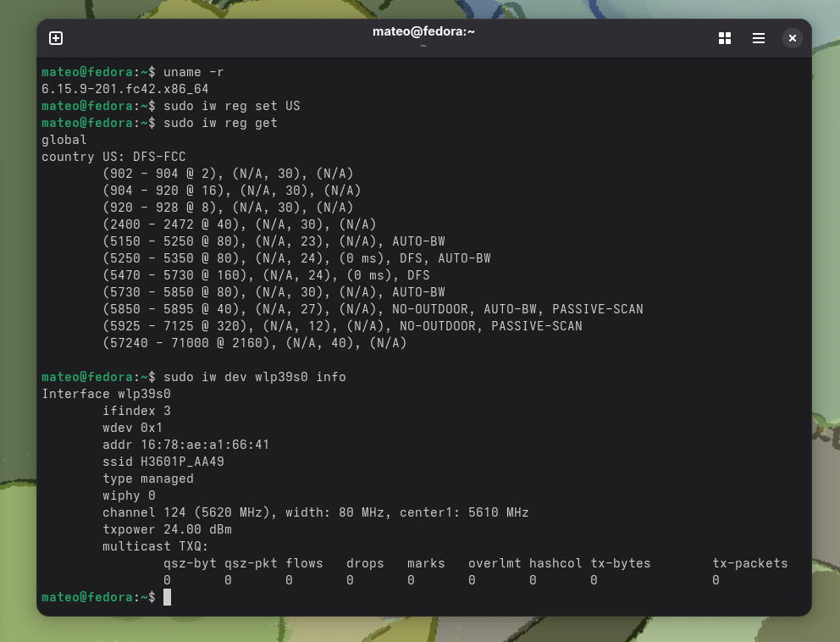Click the (5850 - 5895 @ 40) rule line
Image resolution: width=840 pixels, height=642 pixels.
(373, 309)
